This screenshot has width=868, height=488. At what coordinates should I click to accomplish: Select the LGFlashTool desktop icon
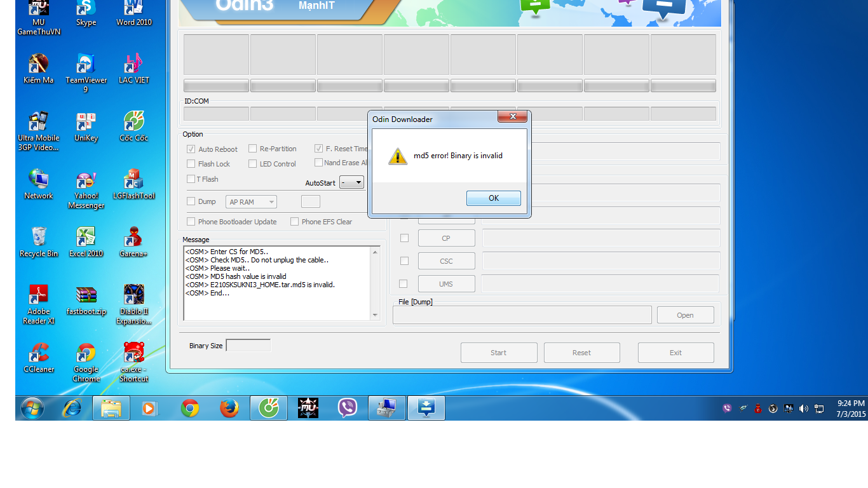pos(134,184)
